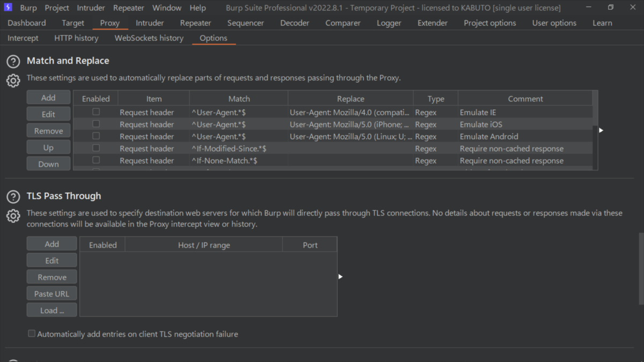Open the Help menu
The width and height of the screenshot is (644, 362).
(x=197, y=8)
